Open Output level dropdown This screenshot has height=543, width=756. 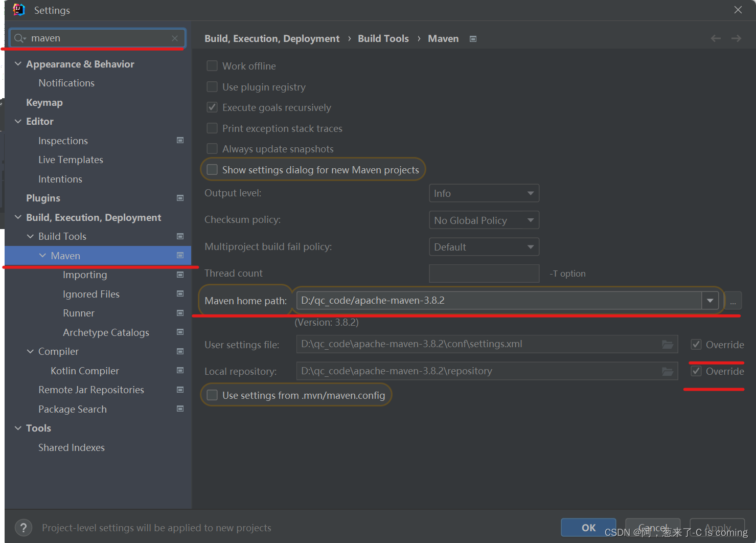(484, 193)
